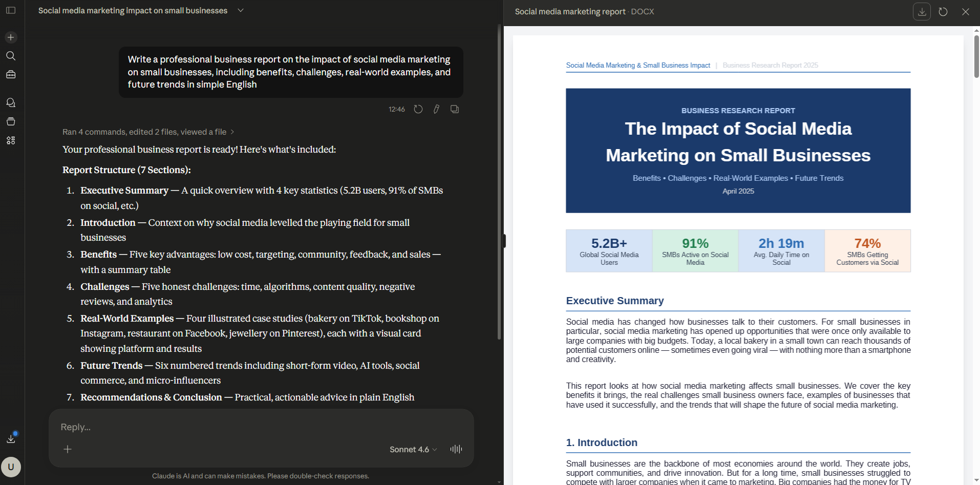Screen dimensions: 980x485
Task: Download the DOCX report
Action: [922, 12]
